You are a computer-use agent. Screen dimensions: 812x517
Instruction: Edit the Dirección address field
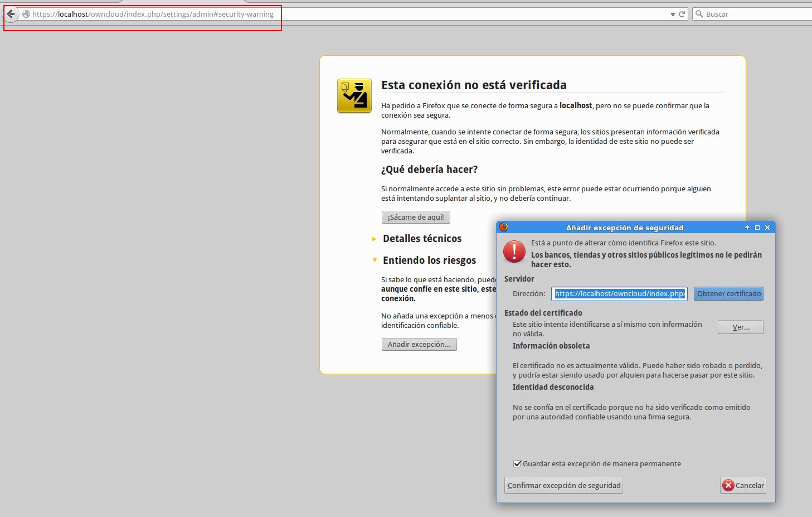click(x=619, y=294)
